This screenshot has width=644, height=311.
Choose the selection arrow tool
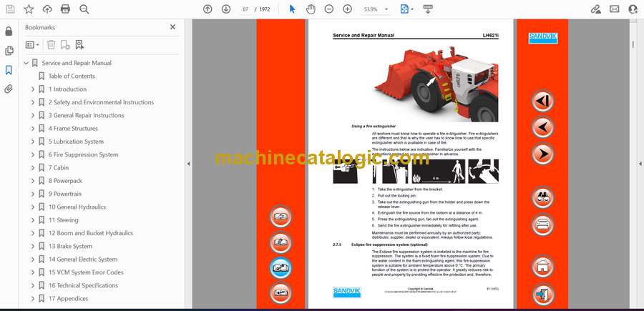coord(292,9)
